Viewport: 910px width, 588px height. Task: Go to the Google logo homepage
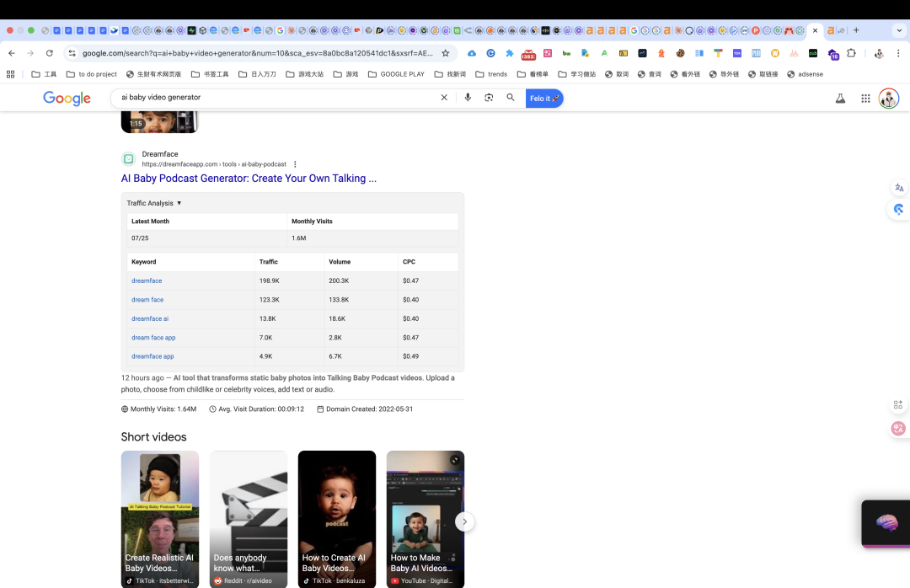67,98
